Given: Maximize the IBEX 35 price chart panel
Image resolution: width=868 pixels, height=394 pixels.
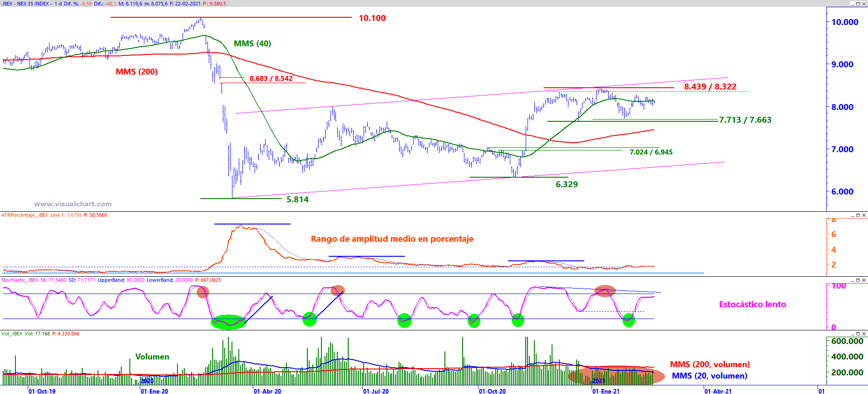Looking at the screenshot, I should pos(858,4).
